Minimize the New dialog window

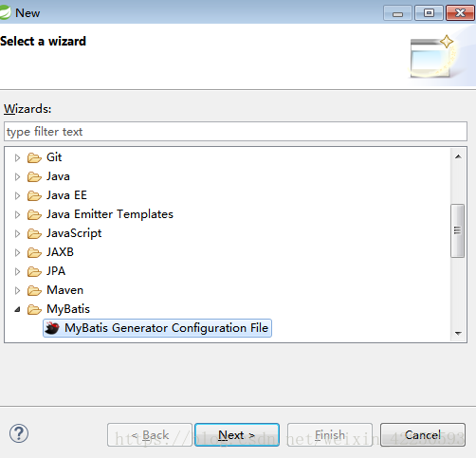tap(397, 13)
